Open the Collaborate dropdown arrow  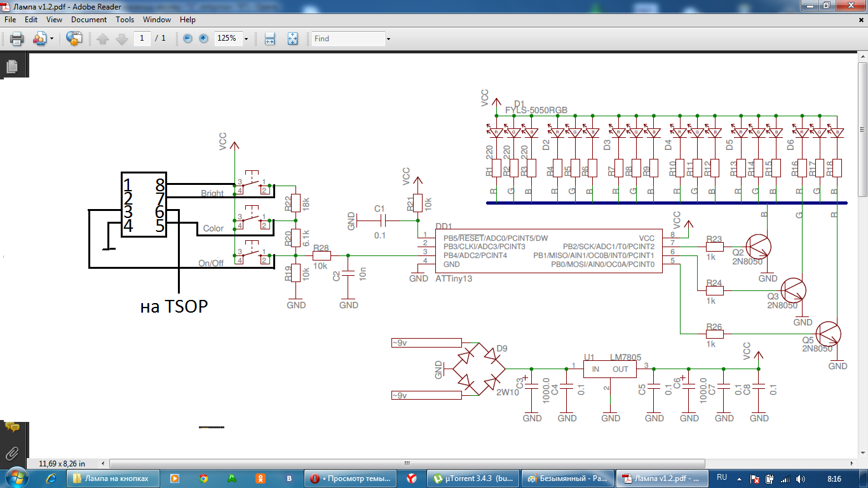51,39
